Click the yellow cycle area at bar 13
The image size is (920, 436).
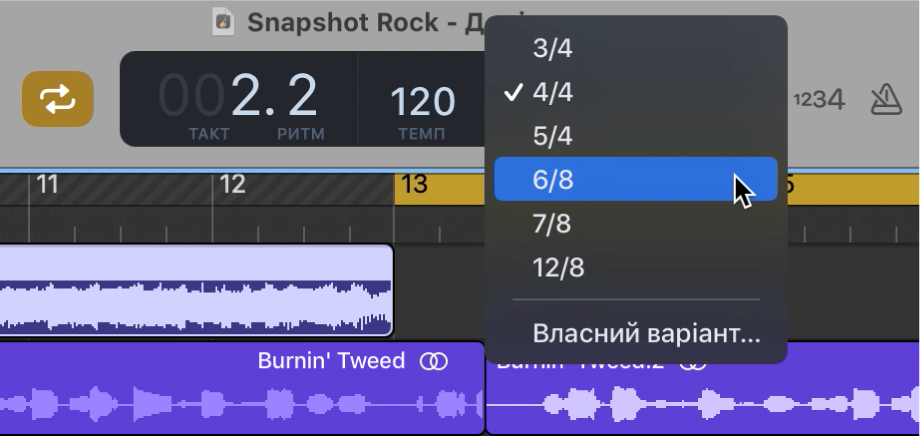(x=440, y=185)
